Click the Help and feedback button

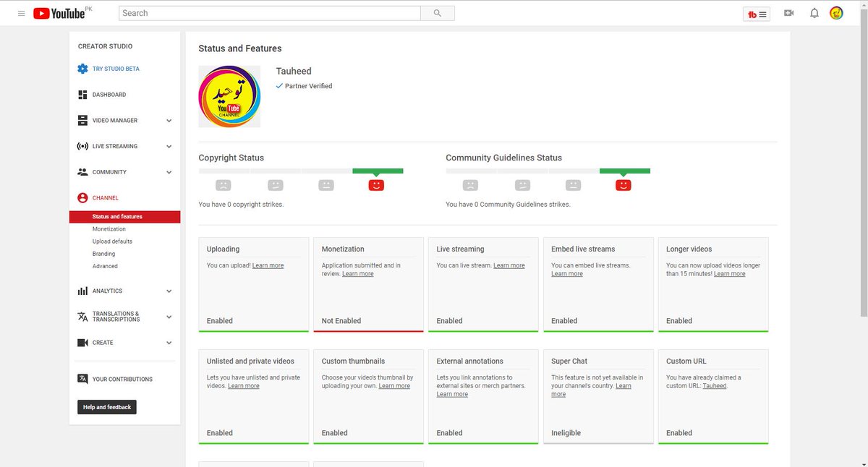click(107, 407)
